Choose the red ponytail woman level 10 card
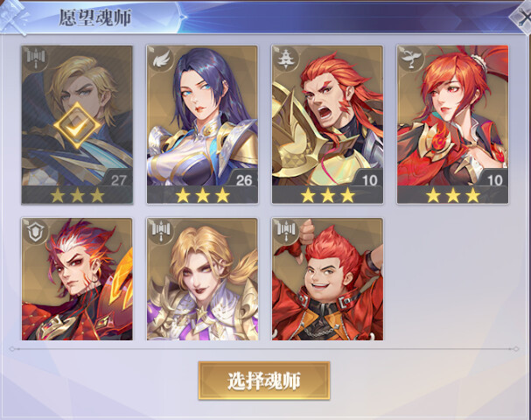 coord(452,124)
